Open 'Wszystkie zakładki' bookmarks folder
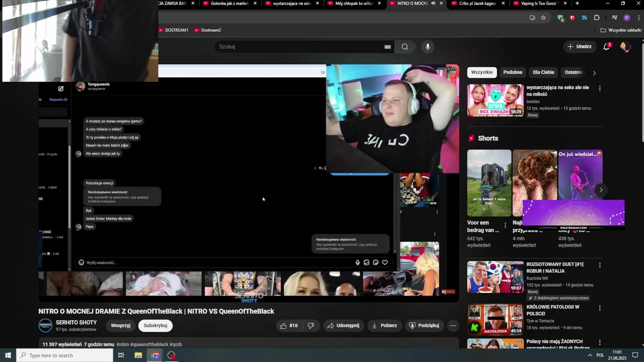The width and height of the screenshot is (644, 362). (621, 30)
